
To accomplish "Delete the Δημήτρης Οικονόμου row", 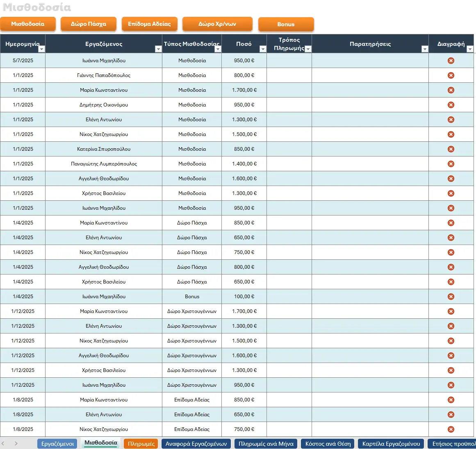I will pos(451,105).
